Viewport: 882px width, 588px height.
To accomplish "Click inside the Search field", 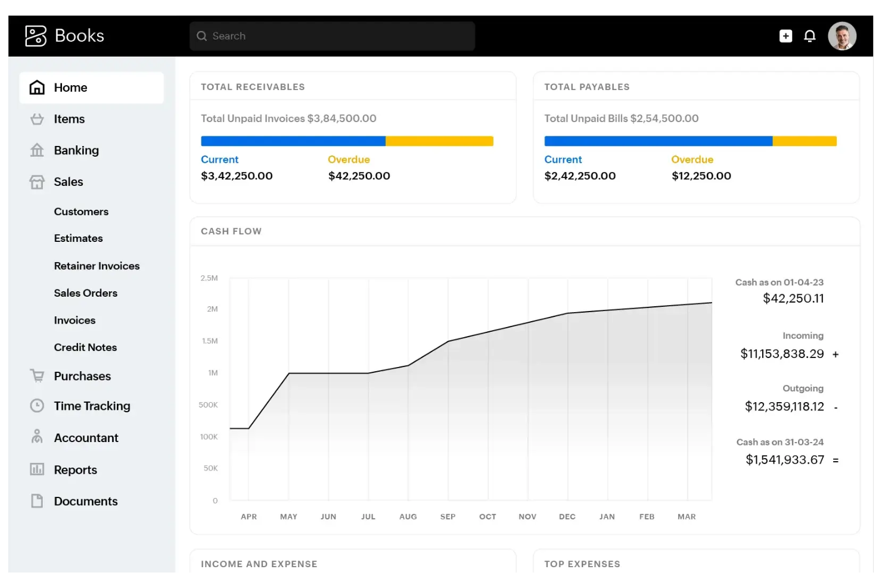I will [331, 36].
